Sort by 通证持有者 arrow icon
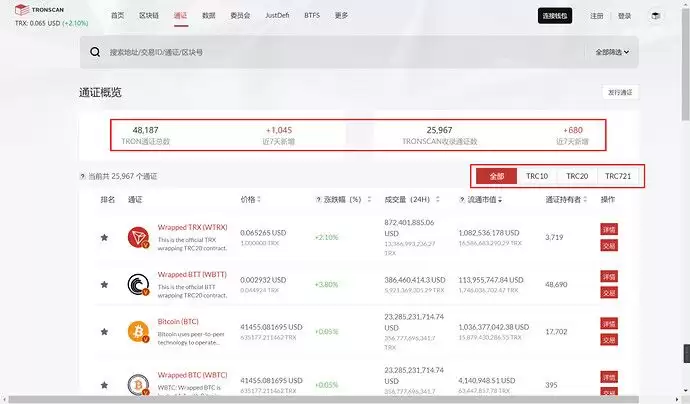Image resolution: width=690 pixels, height=404 pixels. [x=585, y=199]
